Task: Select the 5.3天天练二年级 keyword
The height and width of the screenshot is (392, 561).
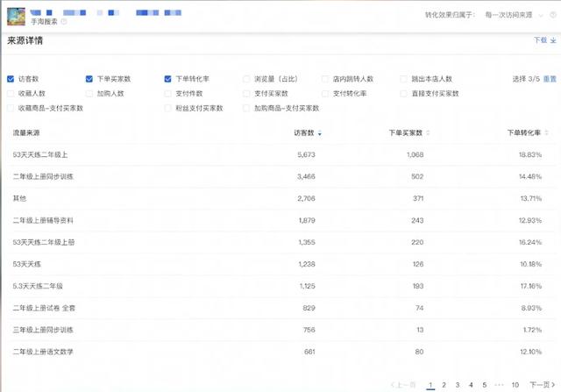Action: pos(38,286)
